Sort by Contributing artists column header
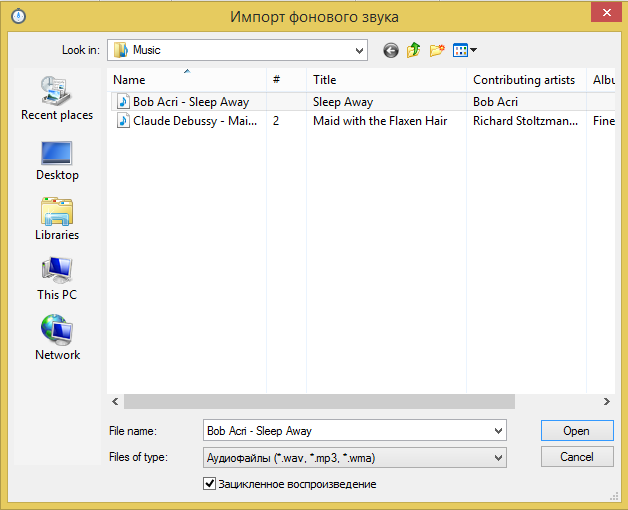This screenshot has height=510, width=628. (x=526, y=80)
